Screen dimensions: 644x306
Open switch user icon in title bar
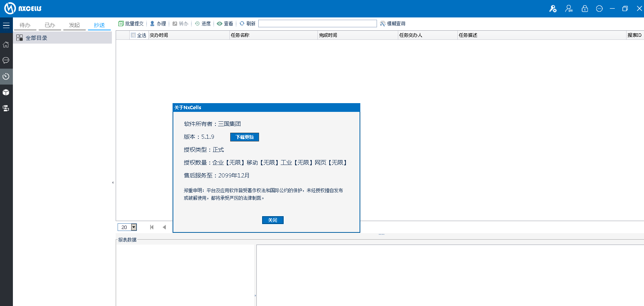pyautogui.click(x=569, y=9)
